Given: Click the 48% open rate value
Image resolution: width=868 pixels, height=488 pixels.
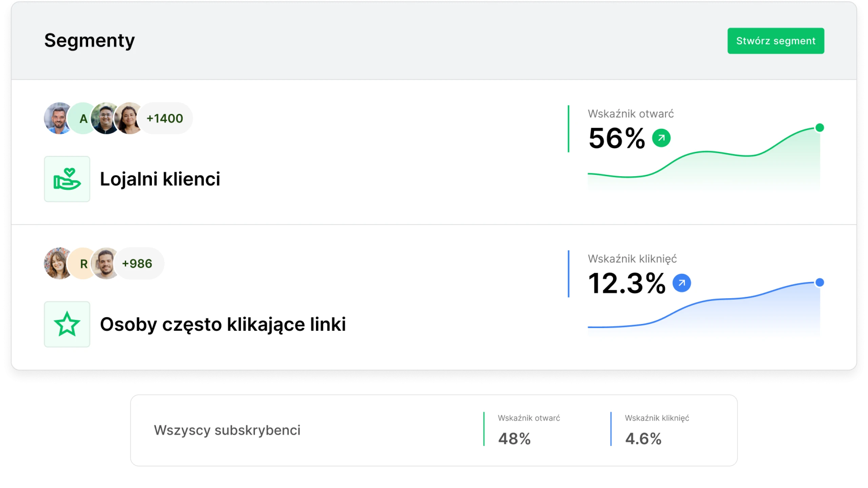Looking at the screenshot, I should tap(514, 439).
